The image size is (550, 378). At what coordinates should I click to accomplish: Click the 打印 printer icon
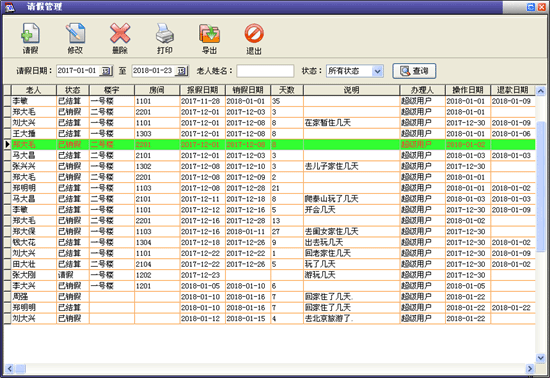[x=165, y=34]
